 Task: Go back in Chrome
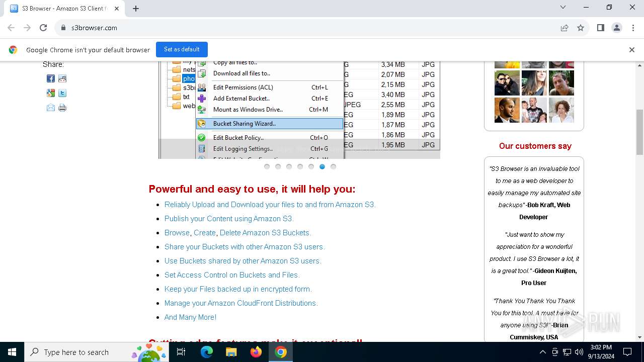[x=11, y=28]
